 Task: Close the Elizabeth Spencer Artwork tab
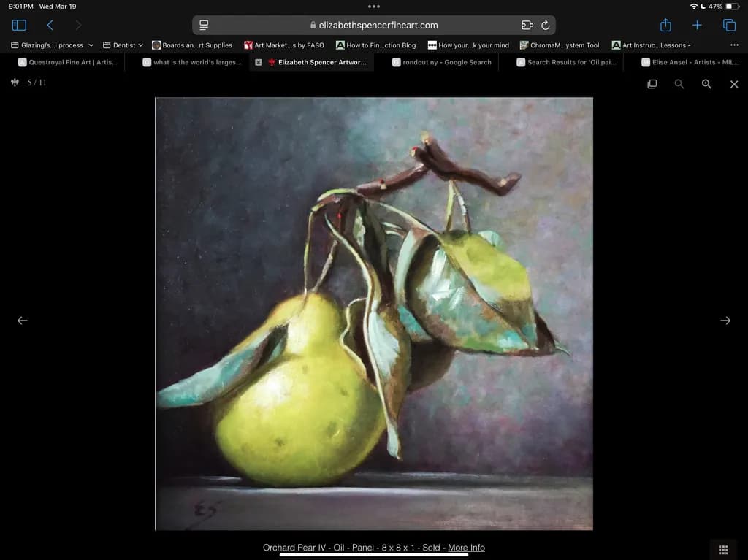pyautogui.click(x=258, y=63)
